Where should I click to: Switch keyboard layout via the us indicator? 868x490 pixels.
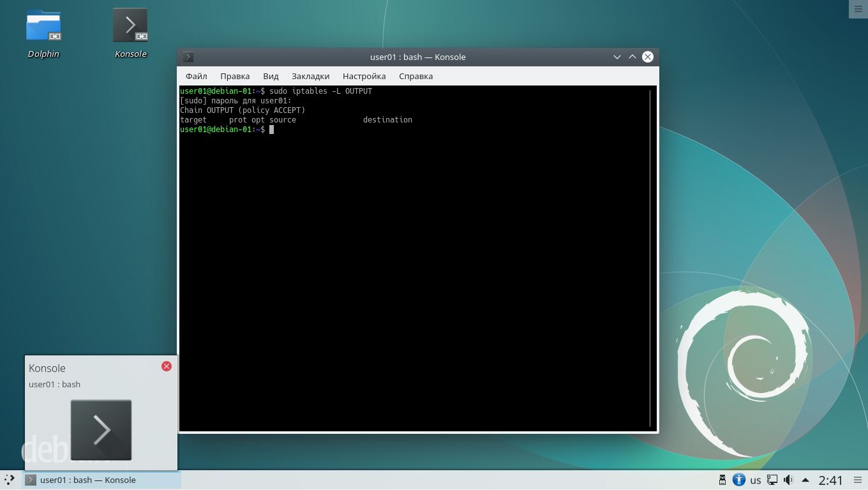(756, 480)
